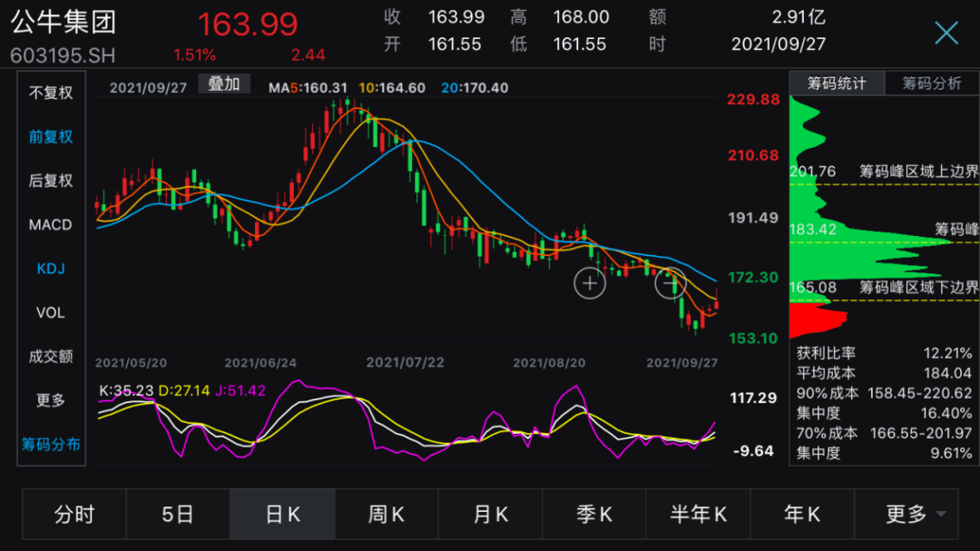The height and width of the screenshot is (551, 980).
Task: Select the 日K daily candlestick tab
Action: point(282,514)
